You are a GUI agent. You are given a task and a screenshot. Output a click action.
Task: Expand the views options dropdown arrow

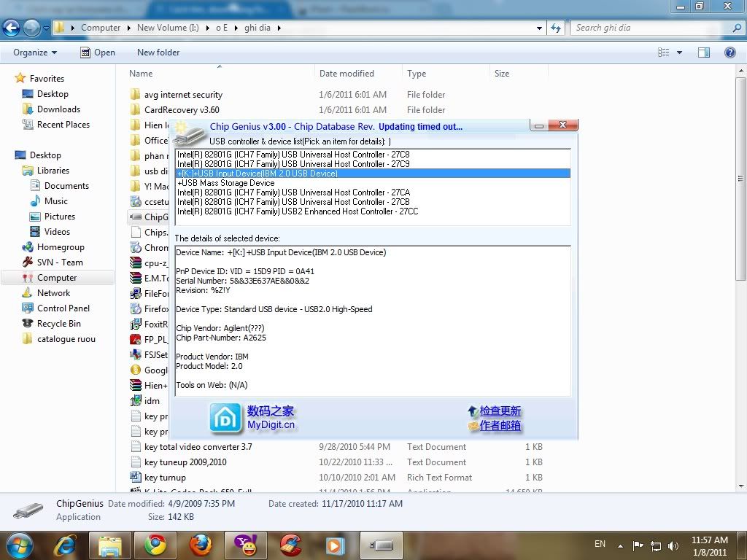coord(679,52)
